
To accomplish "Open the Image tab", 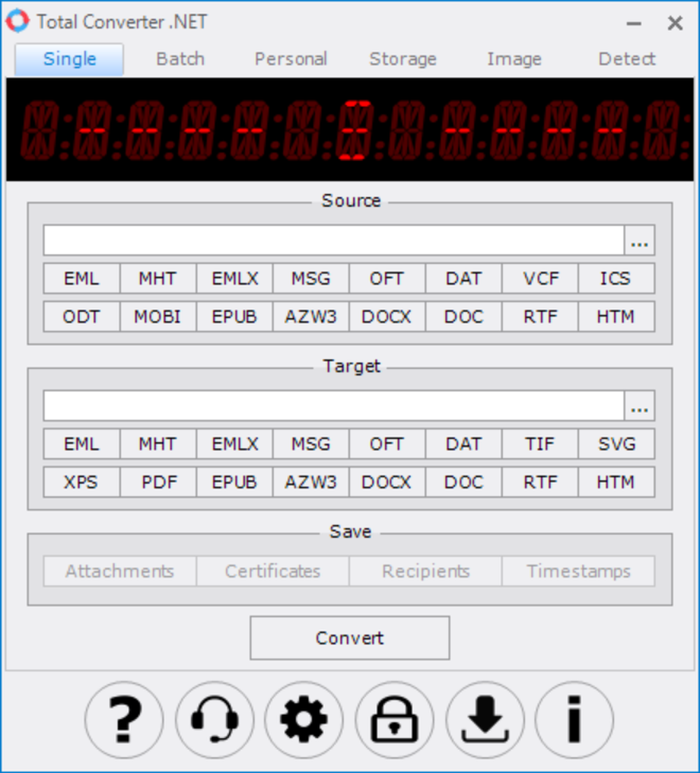I will (x=514, y=59).
